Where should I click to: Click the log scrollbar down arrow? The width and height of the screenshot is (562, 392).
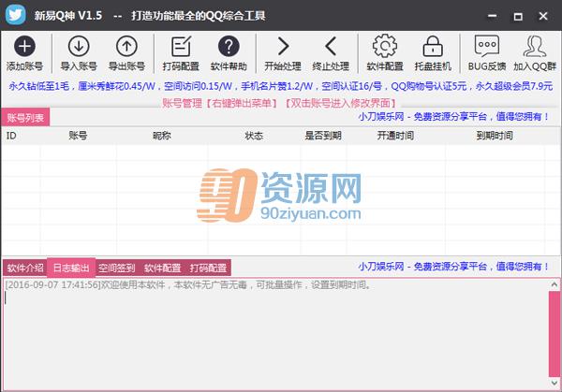[x=555, y=383]
